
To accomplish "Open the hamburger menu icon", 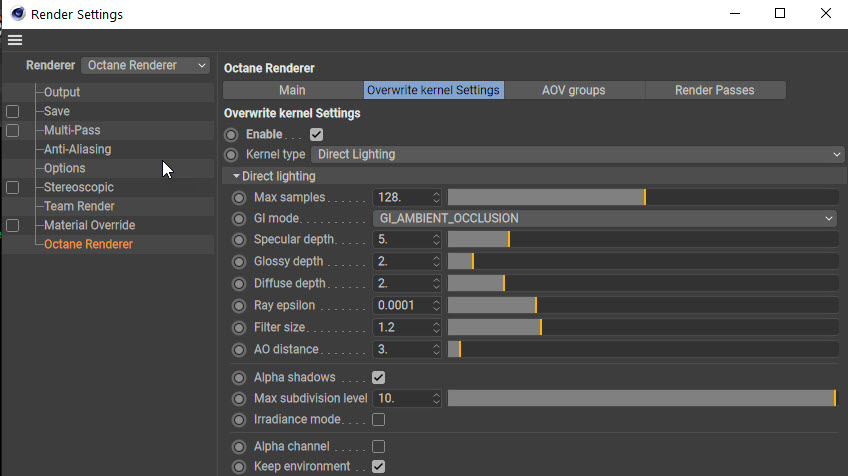I will click(14, 40).
